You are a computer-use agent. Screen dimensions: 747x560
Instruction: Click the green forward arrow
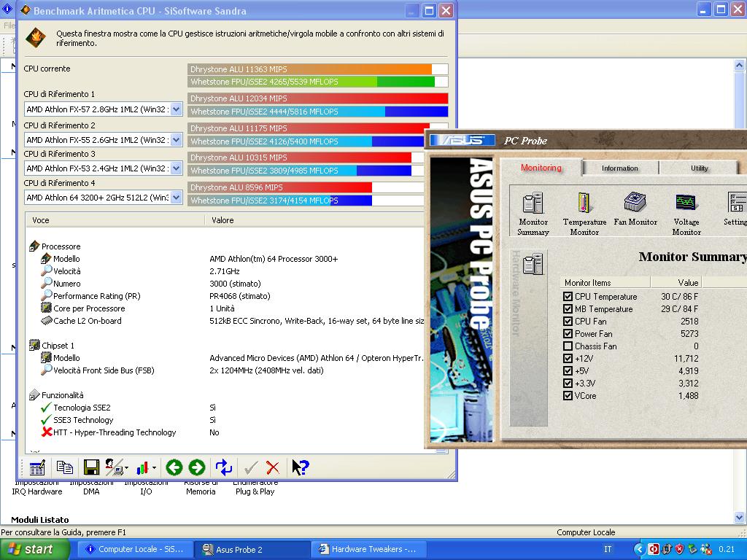tap(197, 467)
